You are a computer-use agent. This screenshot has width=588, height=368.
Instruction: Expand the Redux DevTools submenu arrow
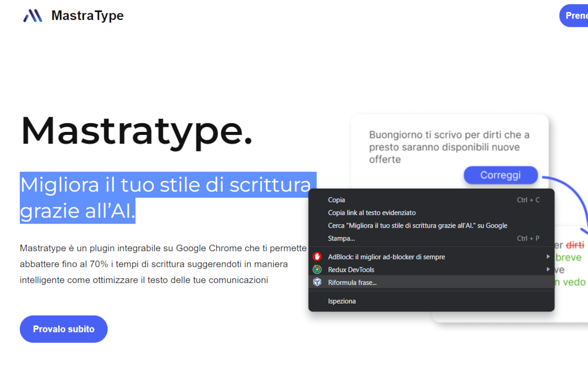point(548,270)
